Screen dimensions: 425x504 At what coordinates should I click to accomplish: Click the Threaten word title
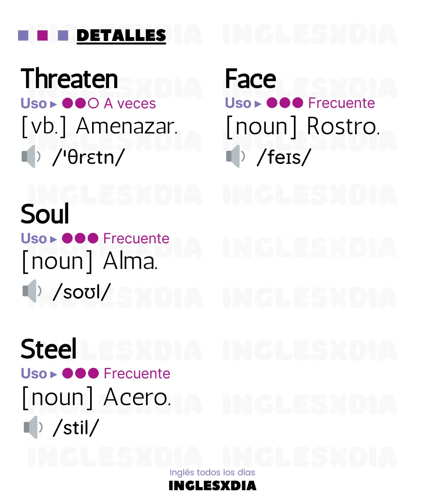69,78
